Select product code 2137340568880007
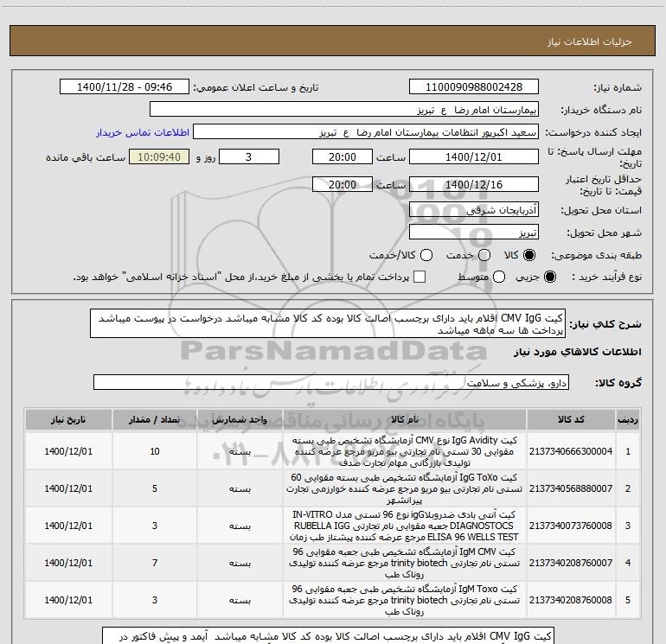Image resolution: width=666 pixels, height=644 pixels. pyautogui.click(x=571, y=488)
